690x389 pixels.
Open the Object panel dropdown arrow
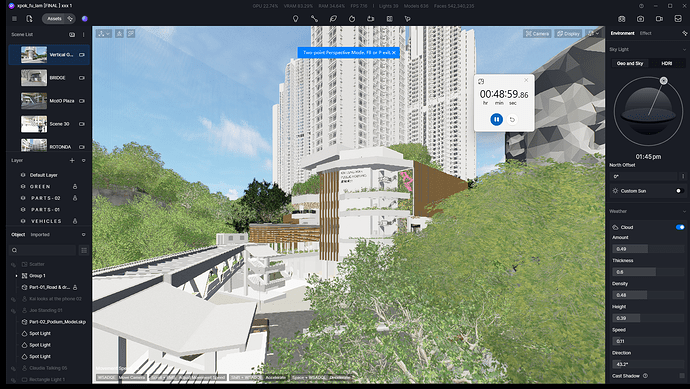(84, 235)
